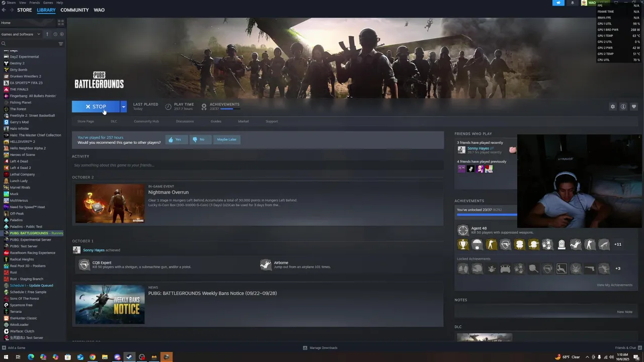Viewport: 644px width, 362px height.
Task: Open the Help menu
Action: pos(60,3)
